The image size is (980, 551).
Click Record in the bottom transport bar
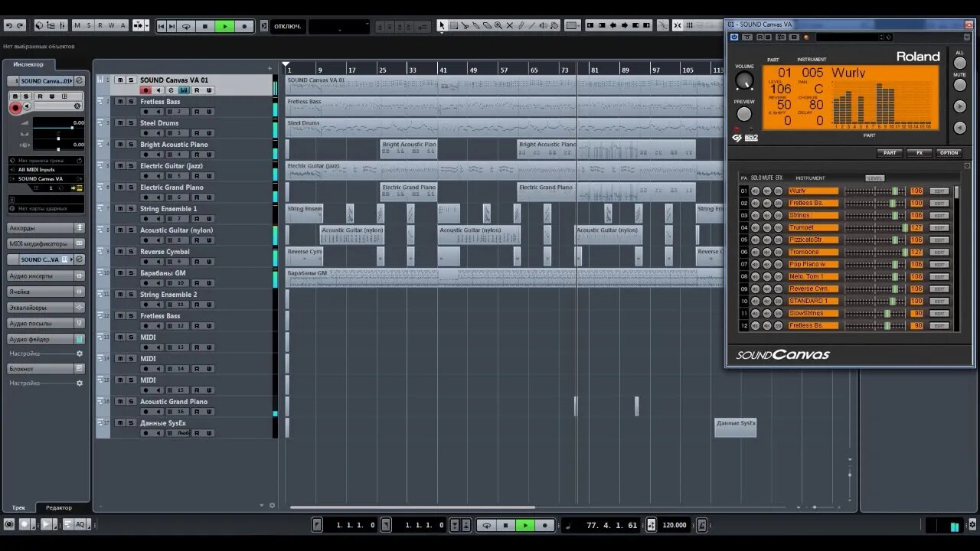(545, 525)
